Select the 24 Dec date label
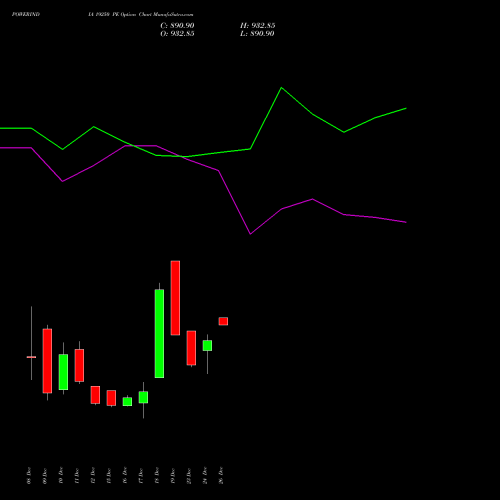Viewport: 500px width, 500px height. 205,476
